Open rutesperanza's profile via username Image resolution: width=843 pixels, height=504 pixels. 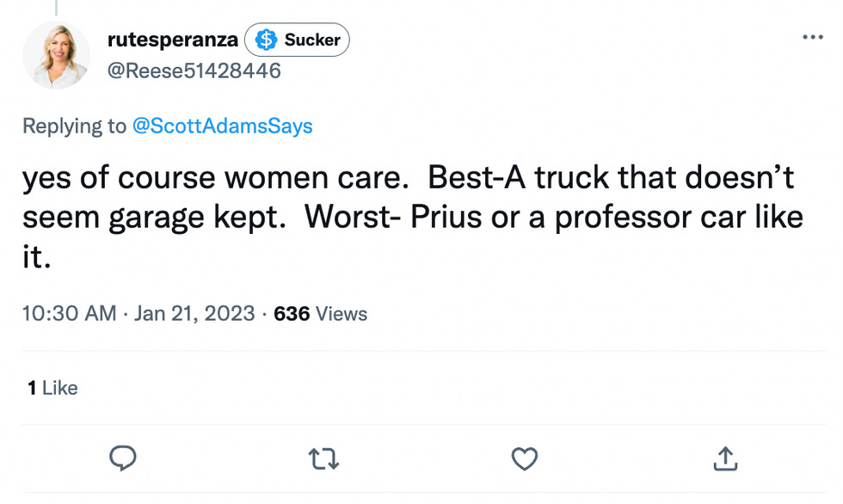[171, 39]
